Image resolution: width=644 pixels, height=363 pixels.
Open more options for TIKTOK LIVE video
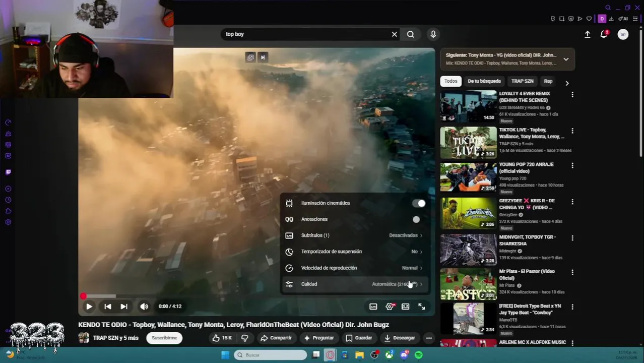572,131
